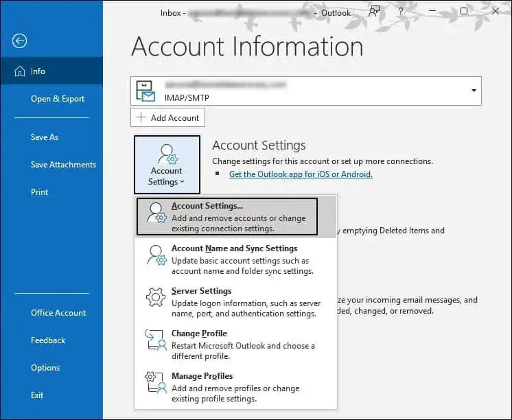Click Exit to quit Outlook

coord(37,395)
